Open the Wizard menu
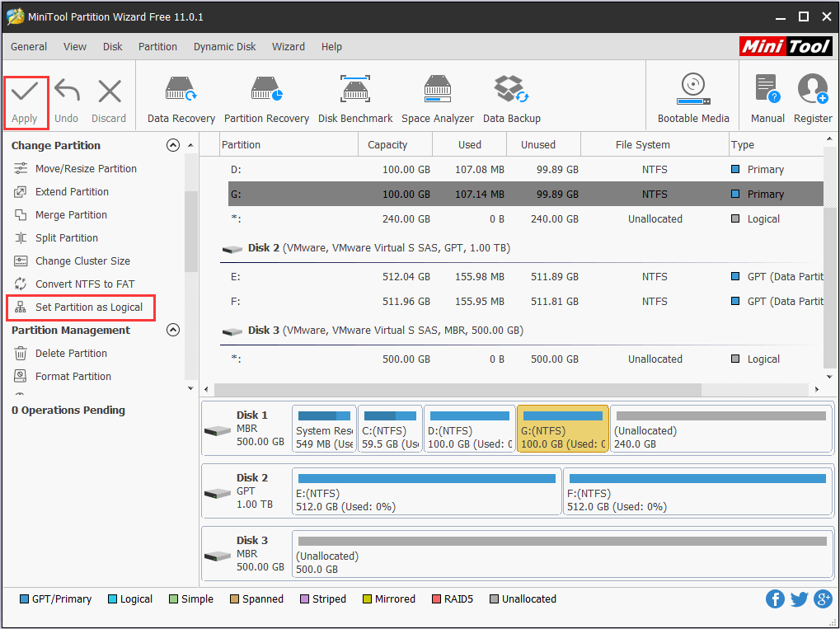 point(289,47)
